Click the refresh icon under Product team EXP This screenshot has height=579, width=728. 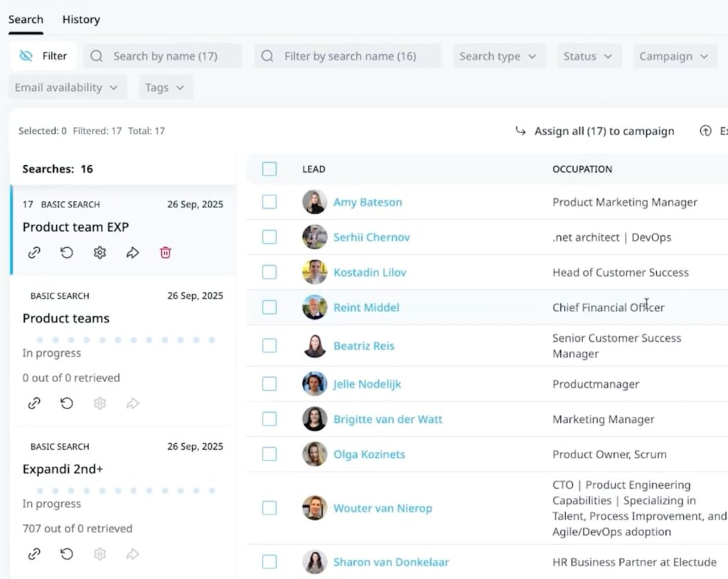tap(67, 253)
